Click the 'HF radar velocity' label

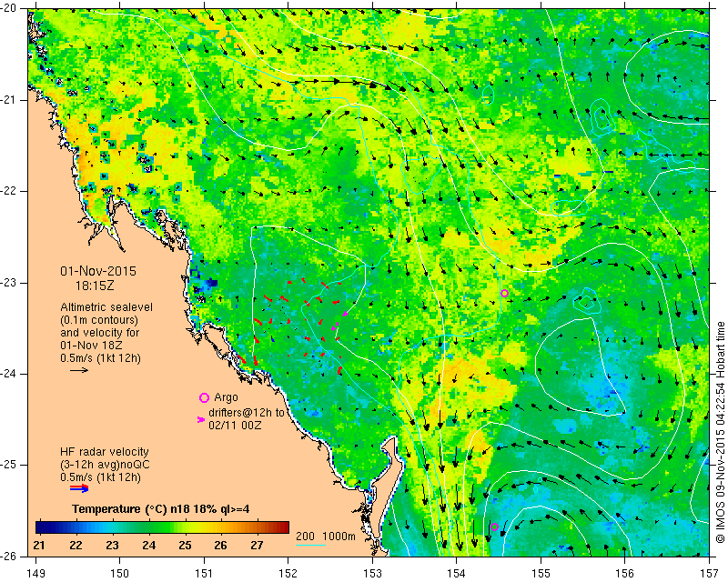tap(105, 452)
